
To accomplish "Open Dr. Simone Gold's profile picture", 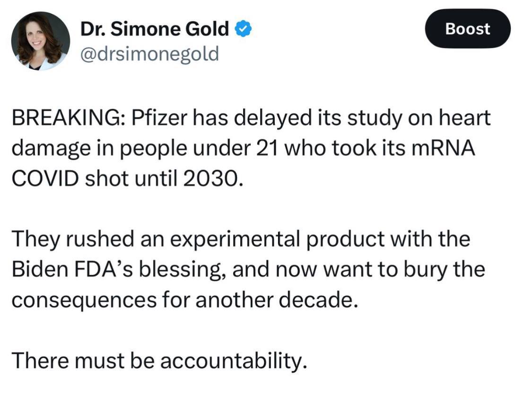I will click(x=41, y=41).
